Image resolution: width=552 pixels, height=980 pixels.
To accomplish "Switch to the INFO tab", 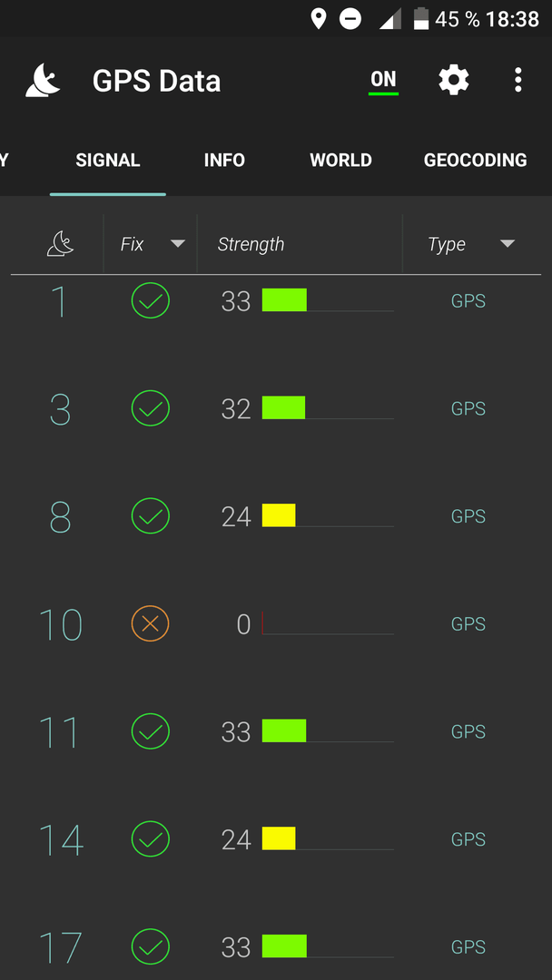I will click(224, 160).
